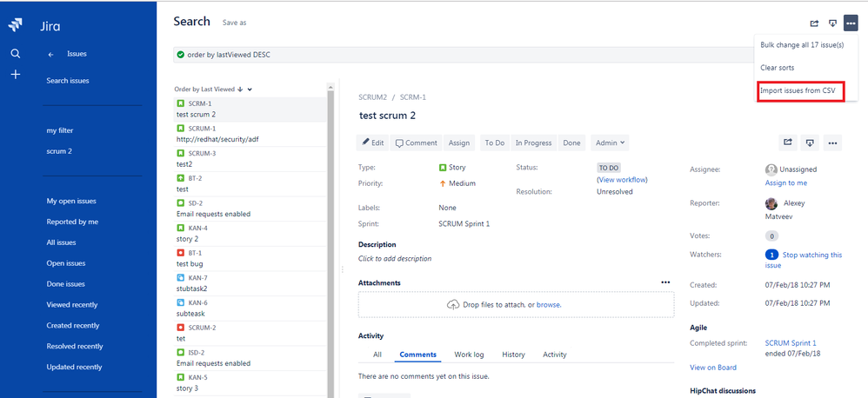
Task: Click to add description text
Action: [x=395, y=259]
